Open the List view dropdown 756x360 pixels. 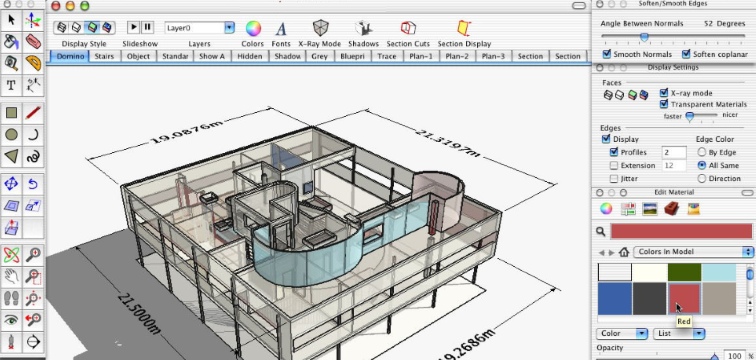[679, 333]
